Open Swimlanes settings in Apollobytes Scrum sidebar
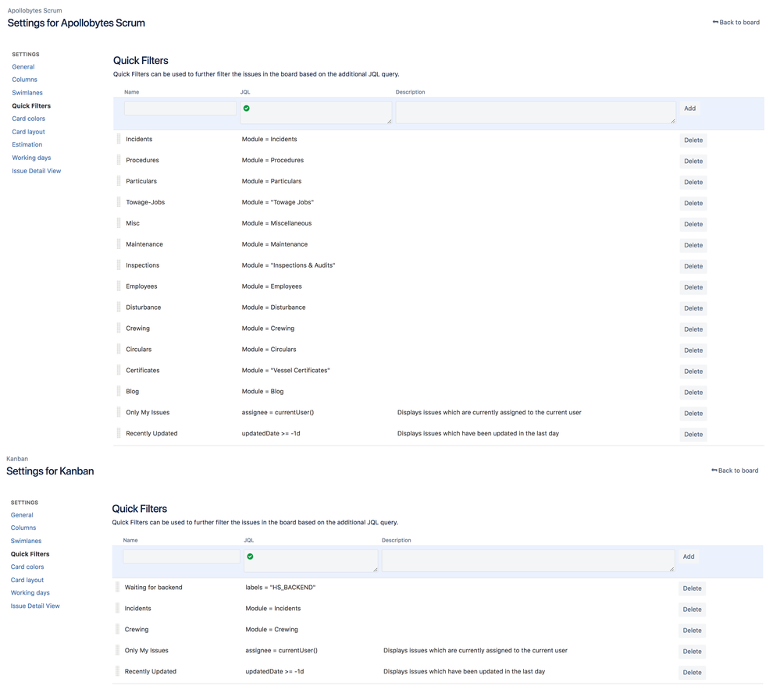This screenshot has height=700, width=780. 27,92
